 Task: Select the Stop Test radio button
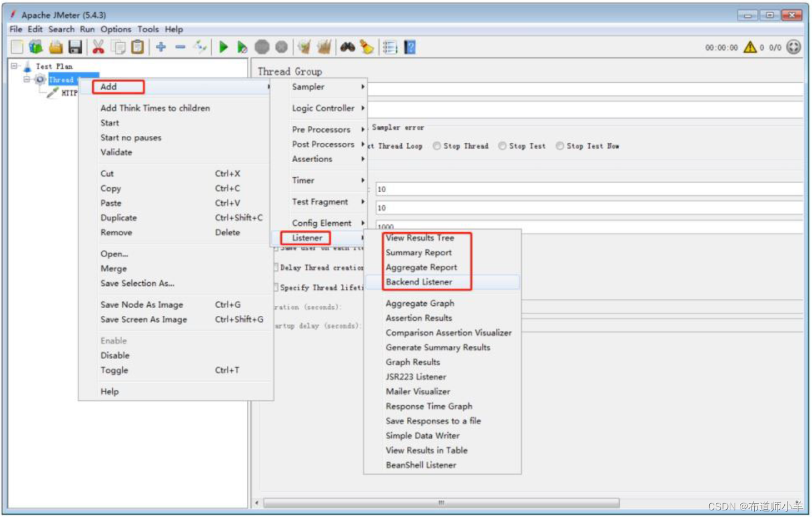click(x=502, y=146)
